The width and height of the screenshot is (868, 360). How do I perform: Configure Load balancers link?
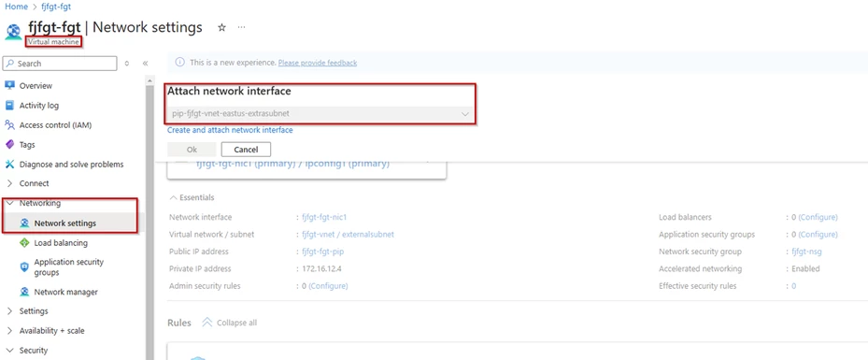818,217
